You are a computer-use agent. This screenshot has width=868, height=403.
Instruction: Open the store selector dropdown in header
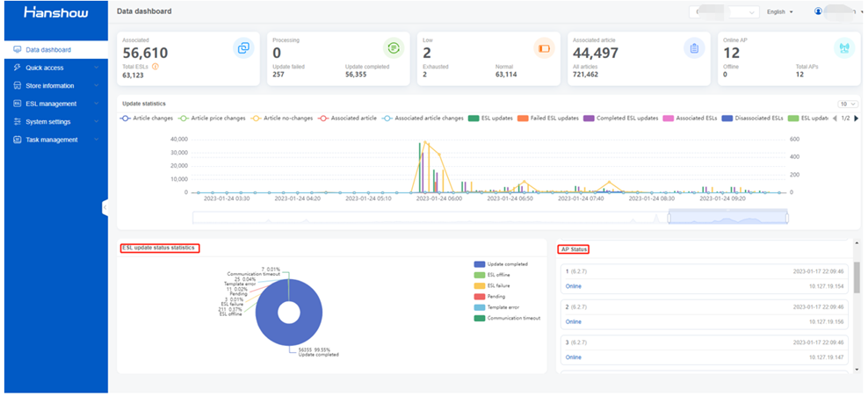(724, 11)
